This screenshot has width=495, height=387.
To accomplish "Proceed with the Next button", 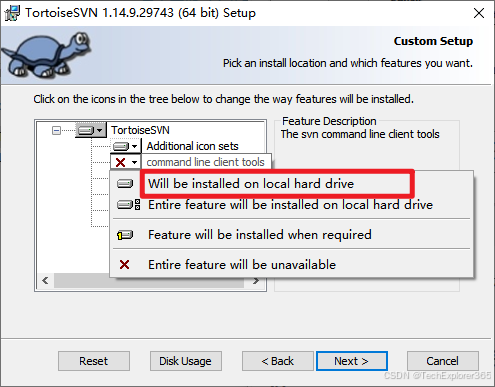I will [352, 361].
